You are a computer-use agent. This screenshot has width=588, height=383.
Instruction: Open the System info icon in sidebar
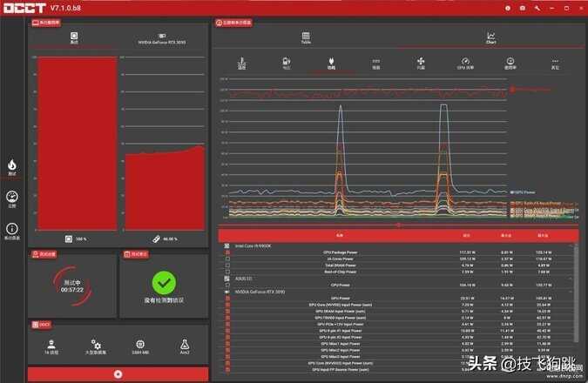12,231
